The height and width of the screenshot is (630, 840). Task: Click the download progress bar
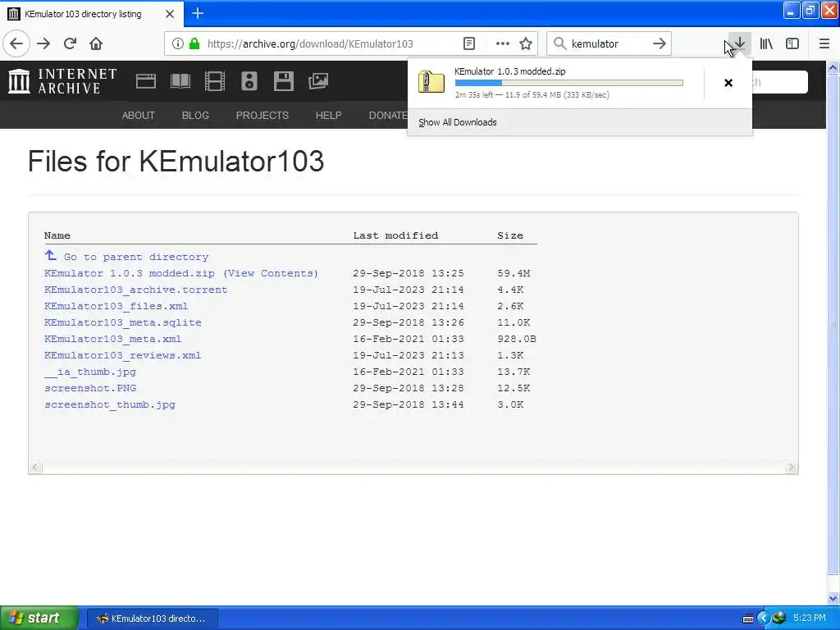click(569, 83)
